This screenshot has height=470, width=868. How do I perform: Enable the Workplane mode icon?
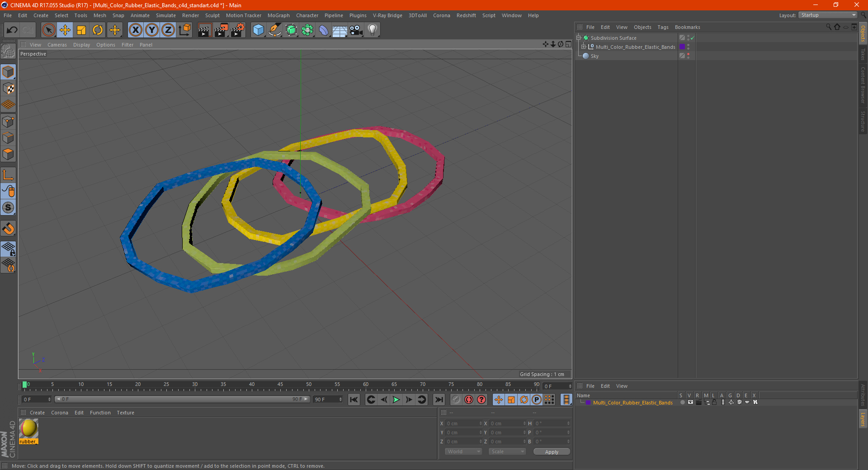click(x=8, y=105)
